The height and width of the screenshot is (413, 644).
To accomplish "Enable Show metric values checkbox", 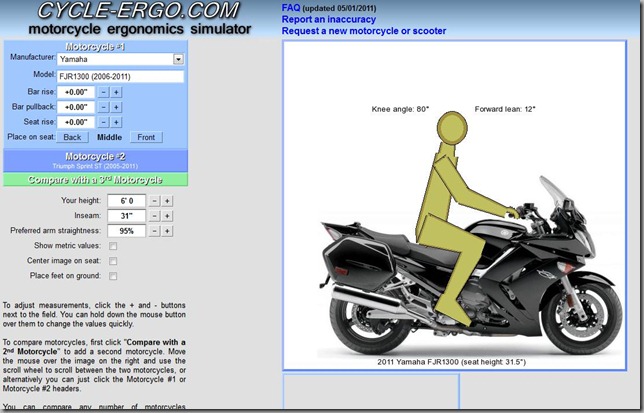I will click(113, 246).
